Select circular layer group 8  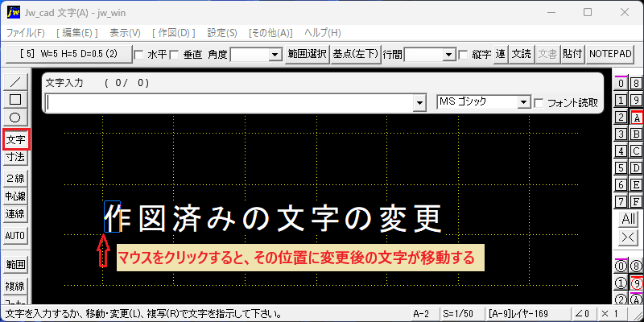[x=636, y=267]
